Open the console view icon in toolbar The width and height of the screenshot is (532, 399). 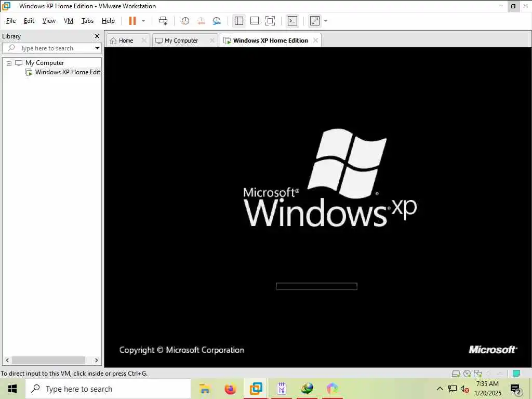pyautogui.click(x=292, y=21)
